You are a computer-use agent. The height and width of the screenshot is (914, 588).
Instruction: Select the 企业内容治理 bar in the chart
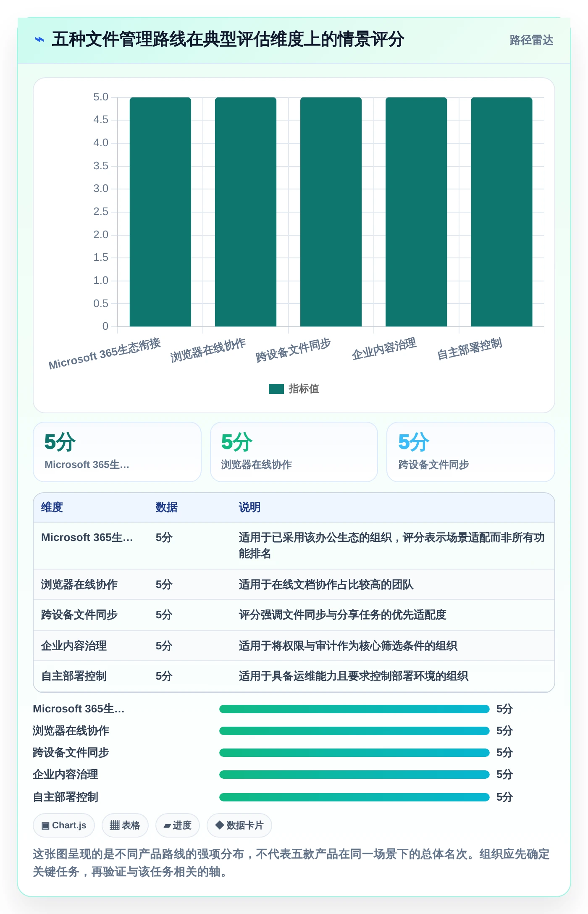[x=416, y=212]
